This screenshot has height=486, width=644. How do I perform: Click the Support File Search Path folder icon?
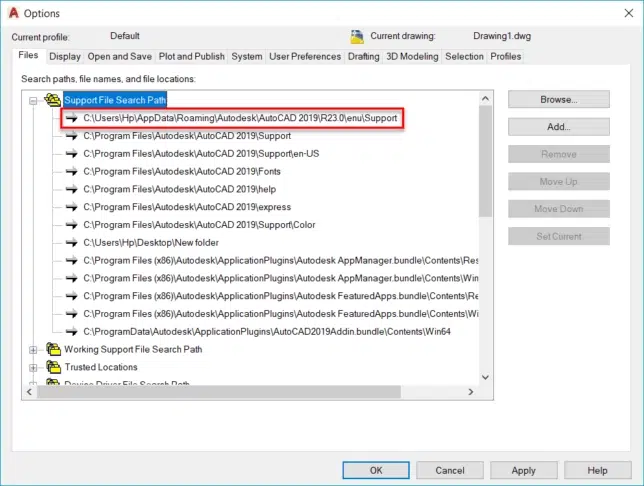tap(53, 100)
